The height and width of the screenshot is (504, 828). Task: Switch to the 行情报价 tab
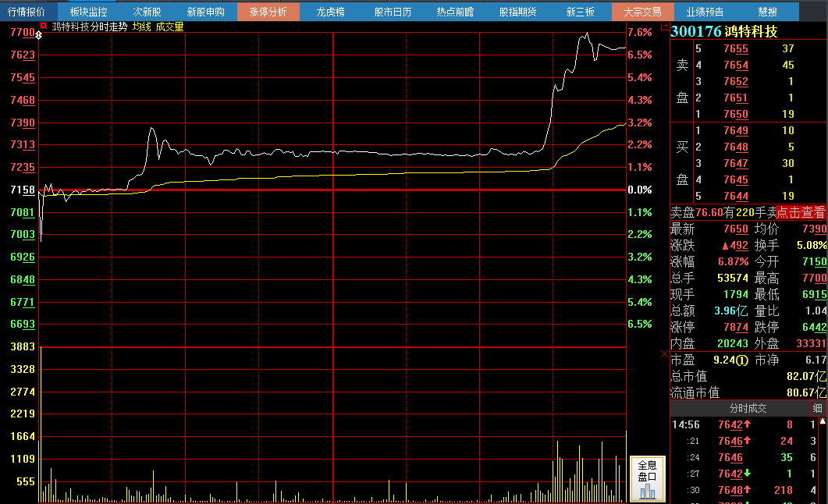tap(27, 12)
